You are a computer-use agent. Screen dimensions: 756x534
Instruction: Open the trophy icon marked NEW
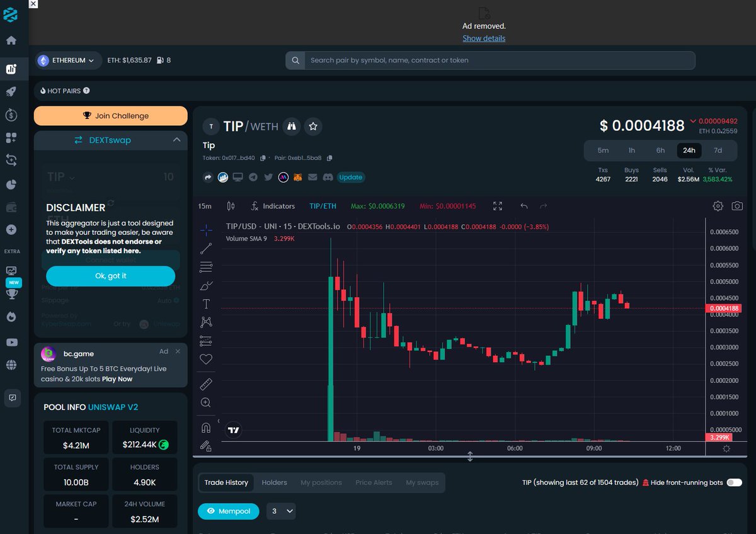coord(11,294)
